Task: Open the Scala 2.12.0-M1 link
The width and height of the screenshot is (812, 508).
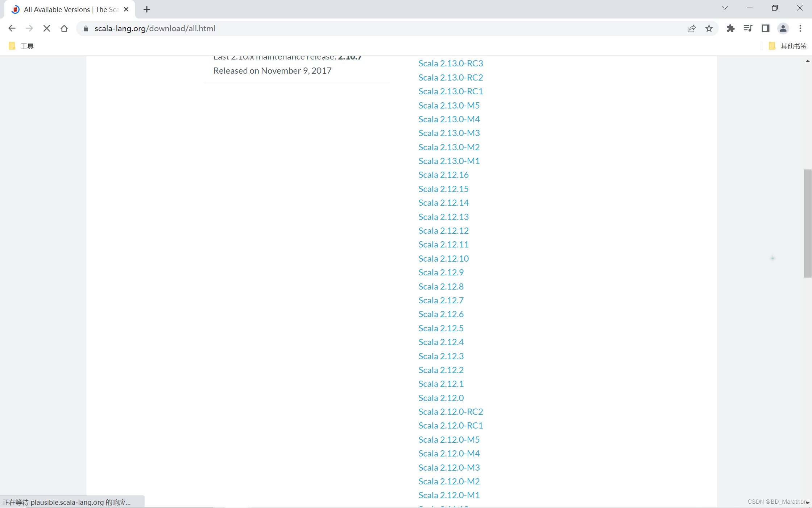Action: click(x=449, y=495)
